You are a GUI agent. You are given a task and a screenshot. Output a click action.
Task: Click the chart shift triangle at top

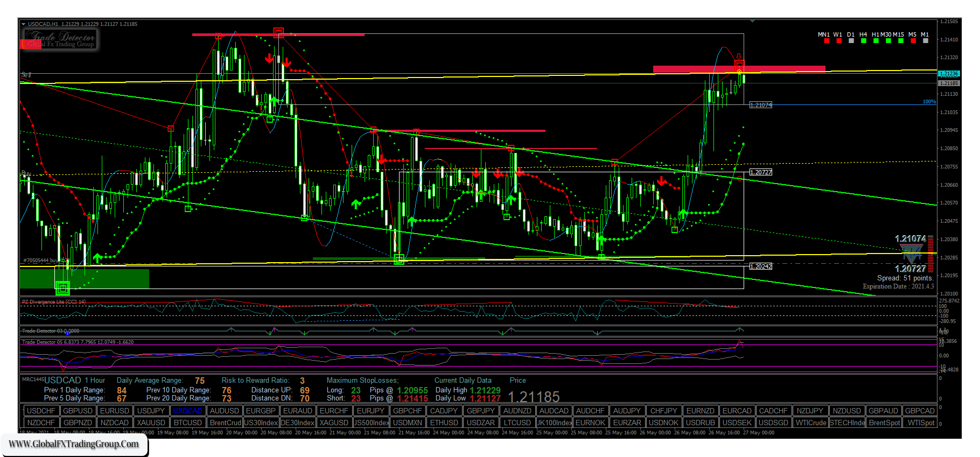[x=752, y=21]
